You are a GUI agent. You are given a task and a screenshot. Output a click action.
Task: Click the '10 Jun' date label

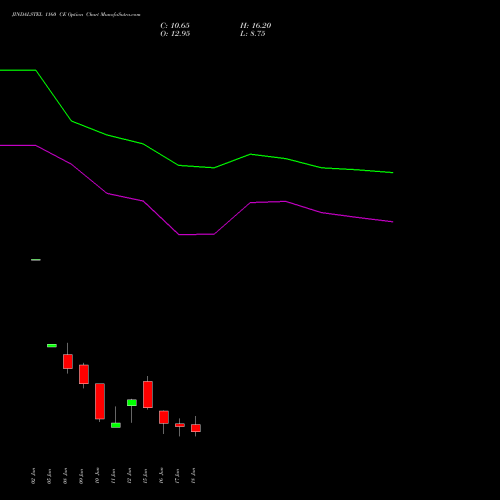coord(97,476)
